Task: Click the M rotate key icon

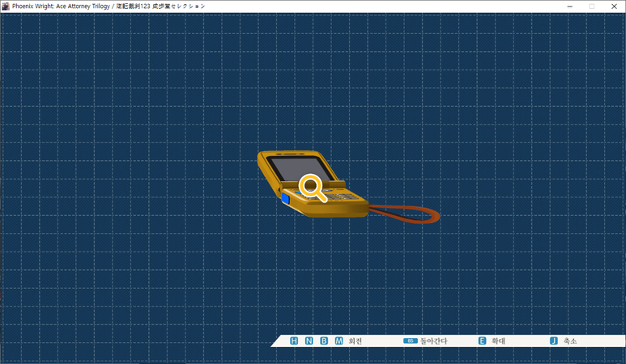Action: (339, 341)
